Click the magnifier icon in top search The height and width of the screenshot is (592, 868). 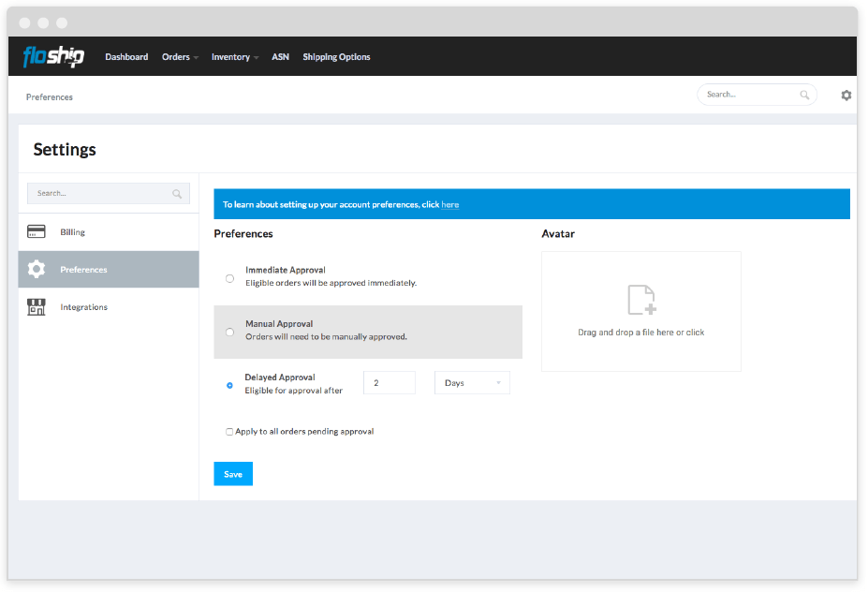804,95
